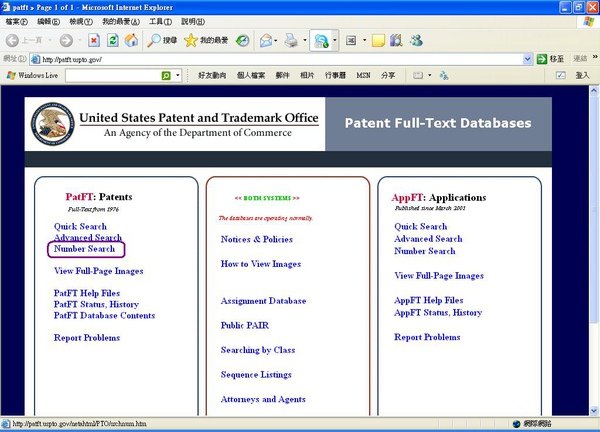Screen dimensions: 600x432
Task: Open the Assignment Database link
Action: 263,301
